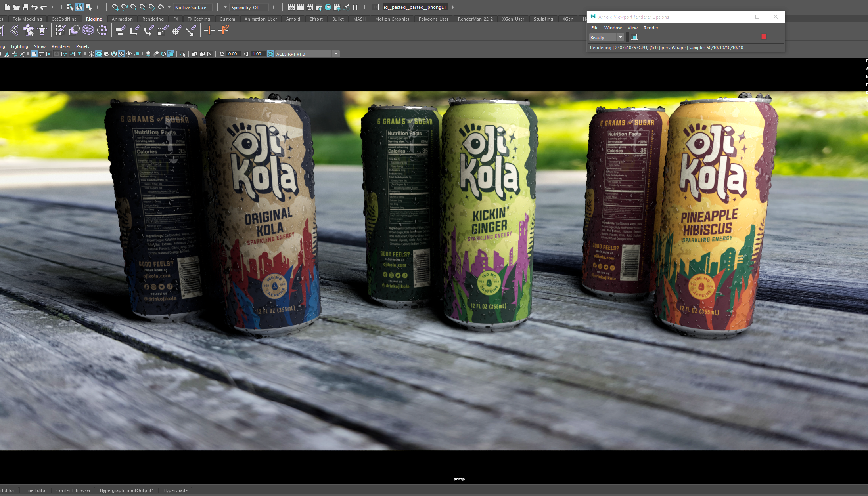Pause Viewport 2.0 display update
This screenshot has width=868, height=496.
click(355, 7)
